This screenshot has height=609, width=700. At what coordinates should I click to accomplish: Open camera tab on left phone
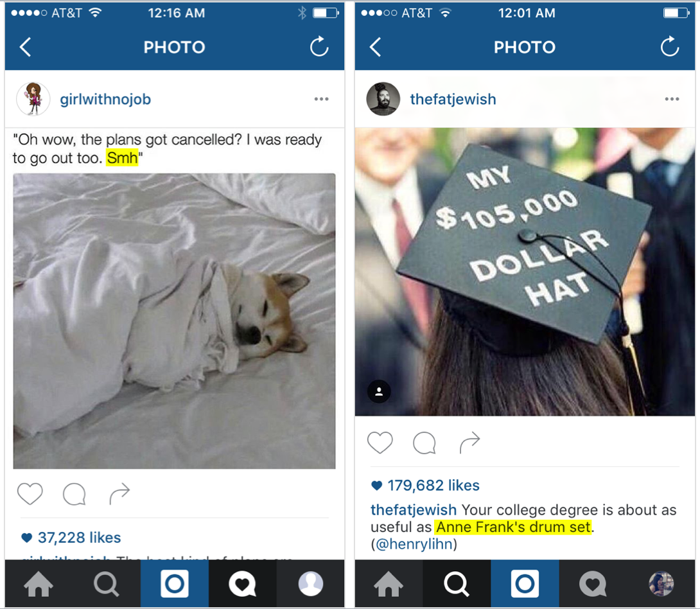[175, 583]
